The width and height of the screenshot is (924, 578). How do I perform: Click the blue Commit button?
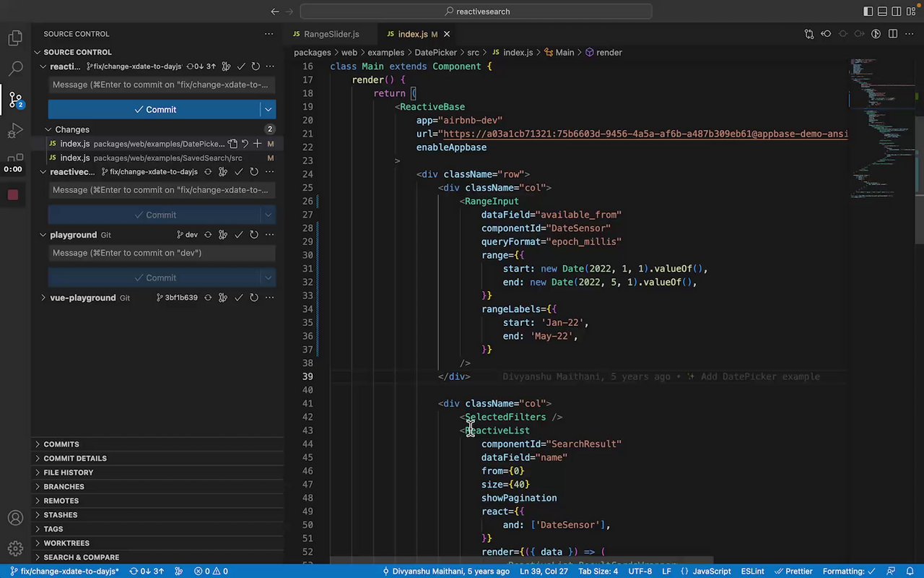(x=154, y=110)
